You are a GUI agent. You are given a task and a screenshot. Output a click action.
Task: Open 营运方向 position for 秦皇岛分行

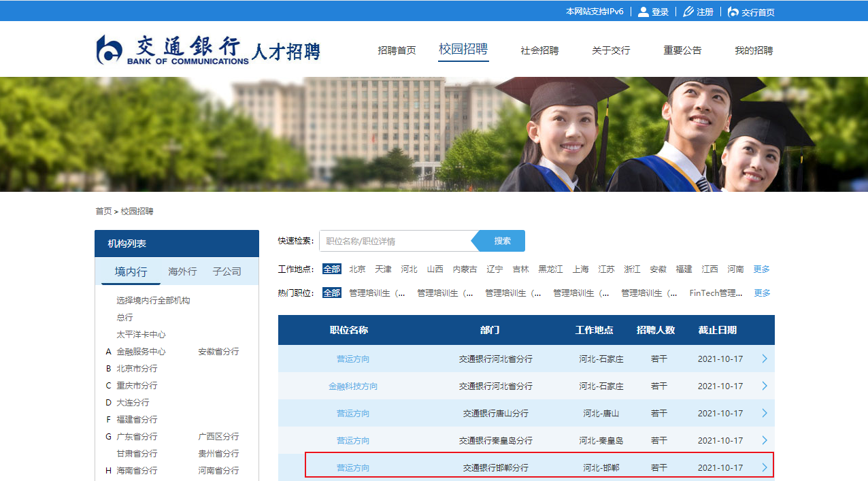(x=353, y=441)
